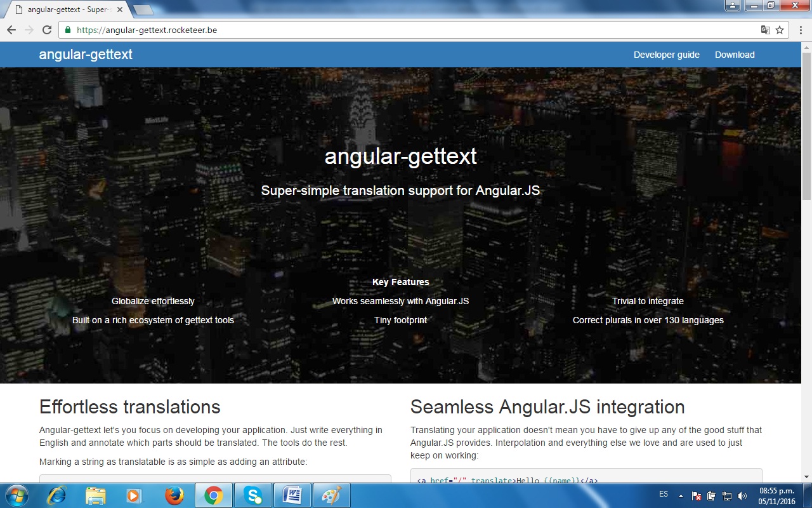Launch Skype from the taskbar
This screenshot has width=812, height=508.
coord(253,495)
